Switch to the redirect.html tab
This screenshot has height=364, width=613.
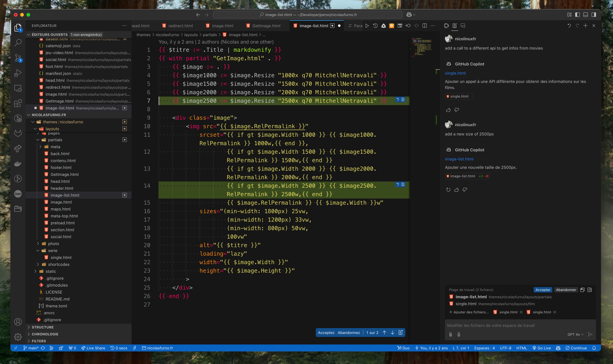click(x=180, y=26)
